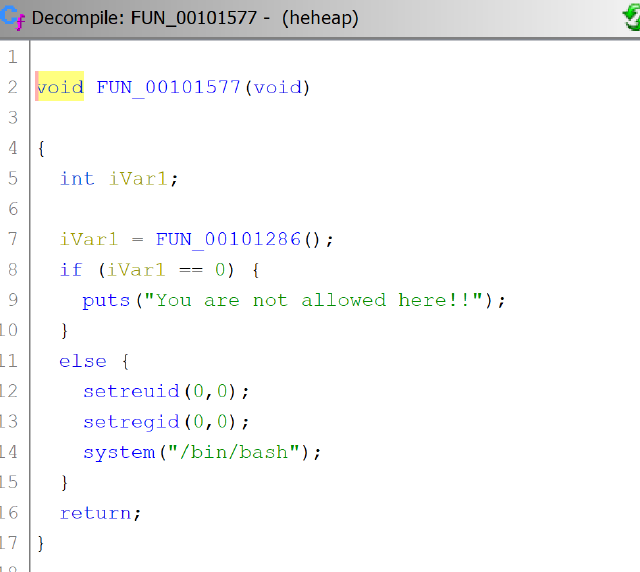This screenshot has height=572, width=640.
Task: Click line number 2 in the gutter
Action: (13, 87)
